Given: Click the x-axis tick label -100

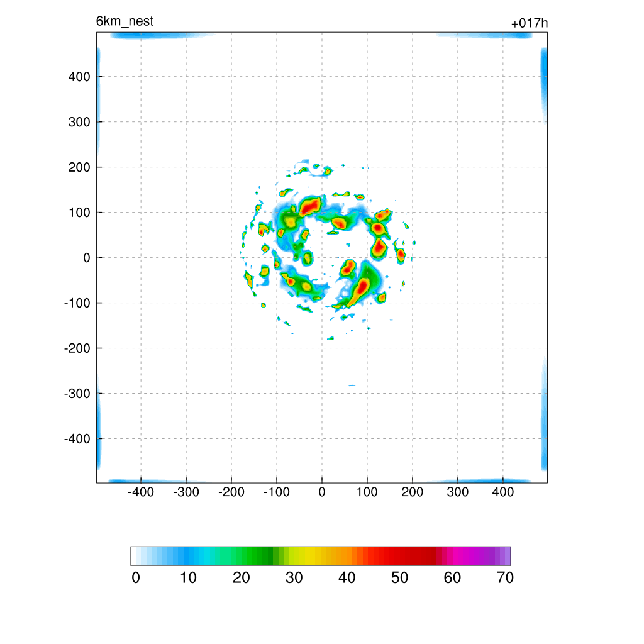Looking at the screenshot, I should tap(277, 492).
